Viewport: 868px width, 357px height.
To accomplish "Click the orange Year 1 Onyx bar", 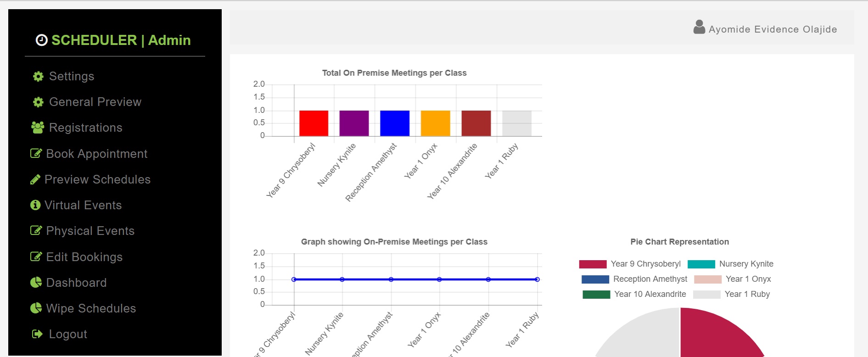I will click(436, 123).
